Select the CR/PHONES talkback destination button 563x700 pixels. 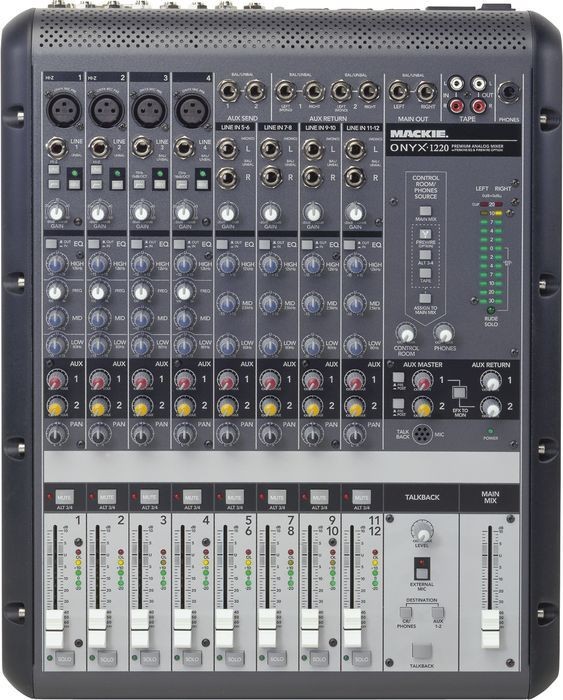pos(405,612)
